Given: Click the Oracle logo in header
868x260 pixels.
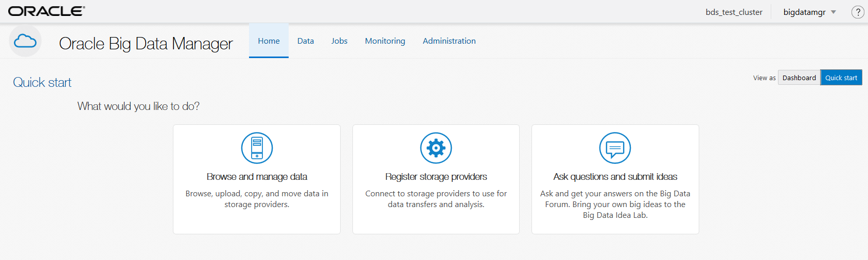Looking at the screenshot, I should pos(47,11).
